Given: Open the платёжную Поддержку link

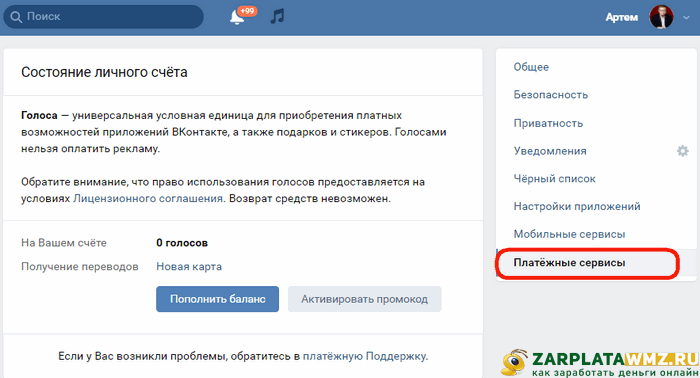Looking at the screenshot, I should coord(364,356).
